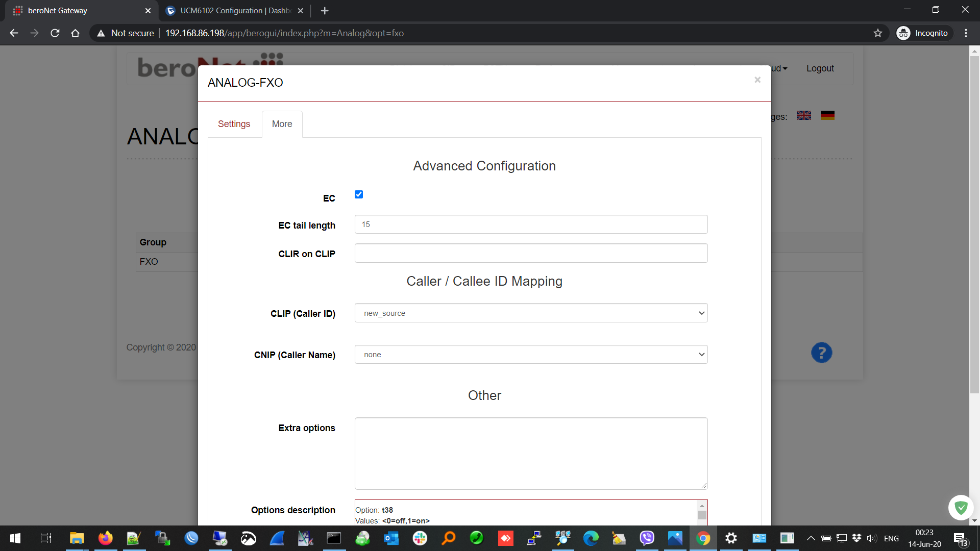980x551 pixels.
Task: Click the EC tail length field
Action: pos(531,224)
